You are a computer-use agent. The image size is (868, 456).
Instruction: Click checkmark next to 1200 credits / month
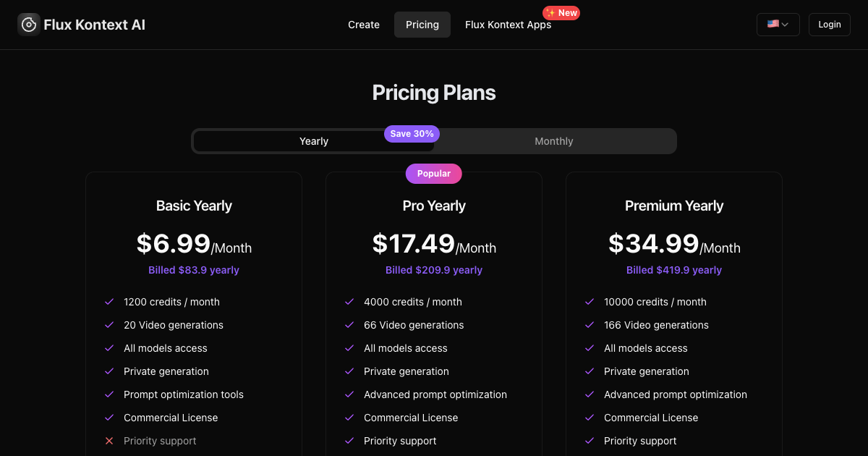tap(109, 302)
